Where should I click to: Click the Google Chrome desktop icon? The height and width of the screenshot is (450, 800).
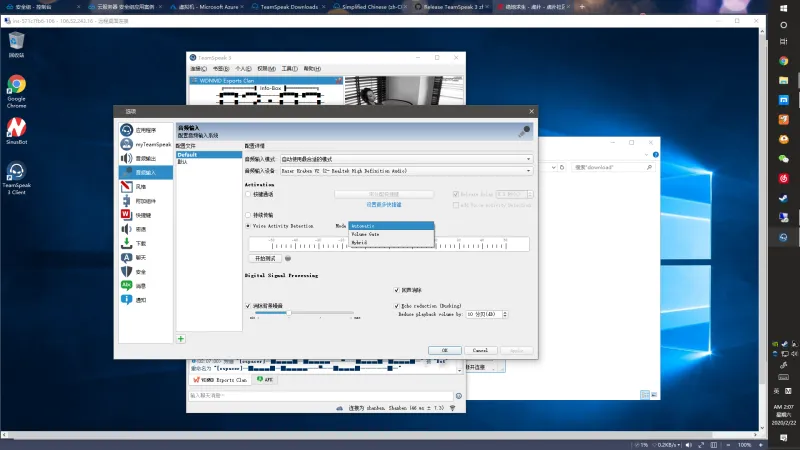pyautogui.click(x=16, y=92)
